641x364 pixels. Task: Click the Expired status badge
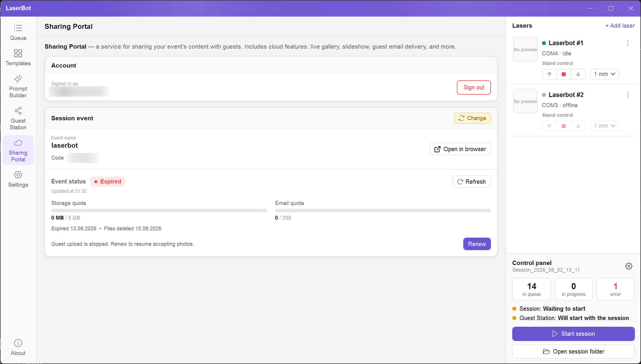click(108, 182)
